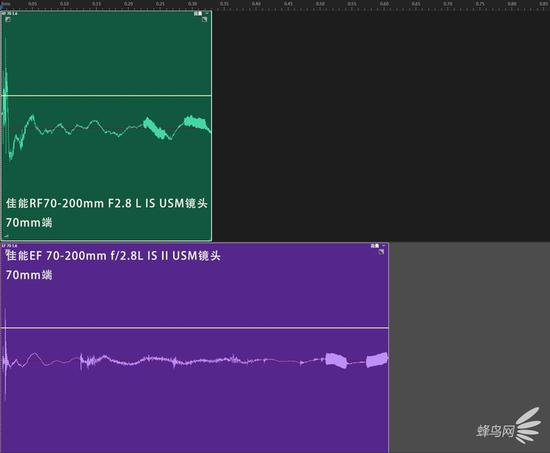Click the 0:40 mark on the time ruler
Viewport: 550px width, 453px height.
[x=256, y=4]
